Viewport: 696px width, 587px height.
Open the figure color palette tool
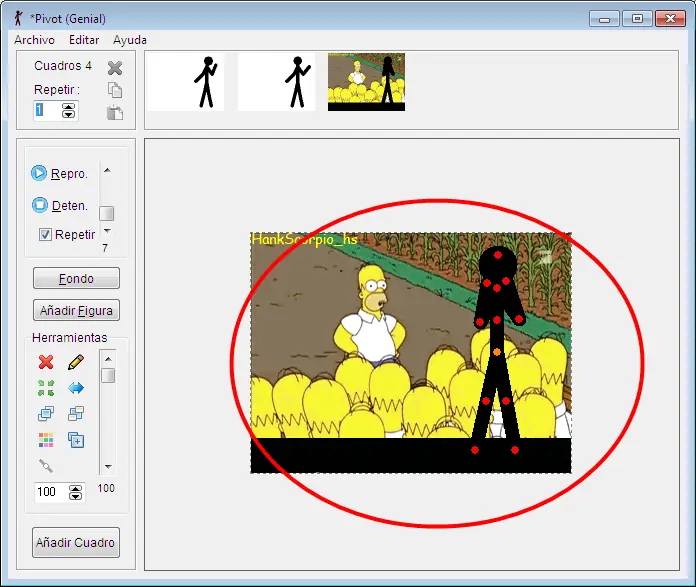pyautogui.click(x=46, y=440)
